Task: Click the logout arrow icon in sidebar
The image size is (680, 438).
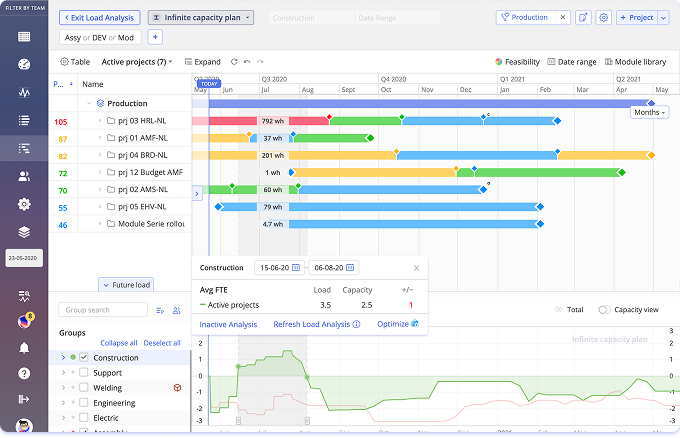Action: 24,399
